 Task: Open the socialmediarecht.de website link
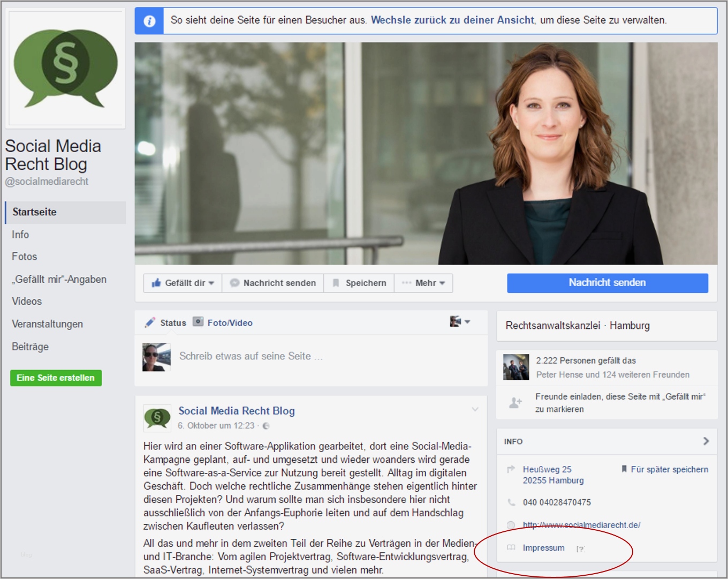point(581,525)
